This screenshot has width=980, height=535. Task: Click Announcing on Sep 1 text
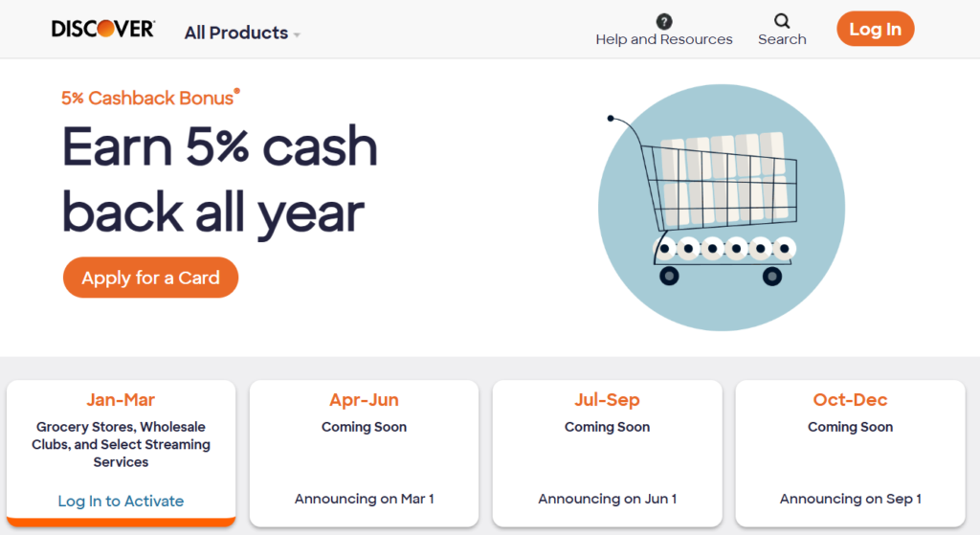point(850,499)
